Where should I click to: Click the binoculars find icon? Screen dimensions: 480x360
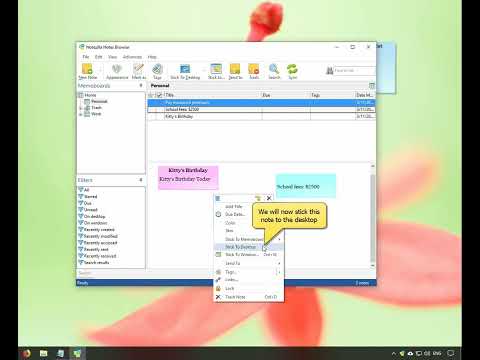point(330,71)
